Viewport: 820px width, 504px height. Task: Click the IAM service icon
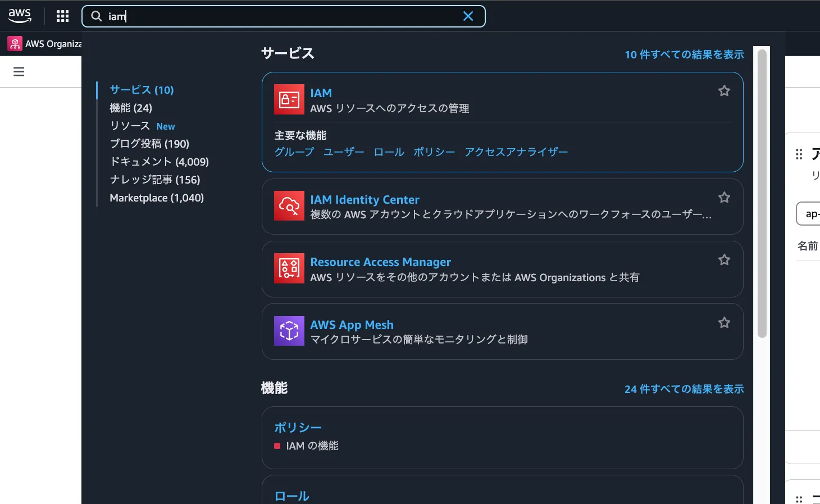click(289, 99)
